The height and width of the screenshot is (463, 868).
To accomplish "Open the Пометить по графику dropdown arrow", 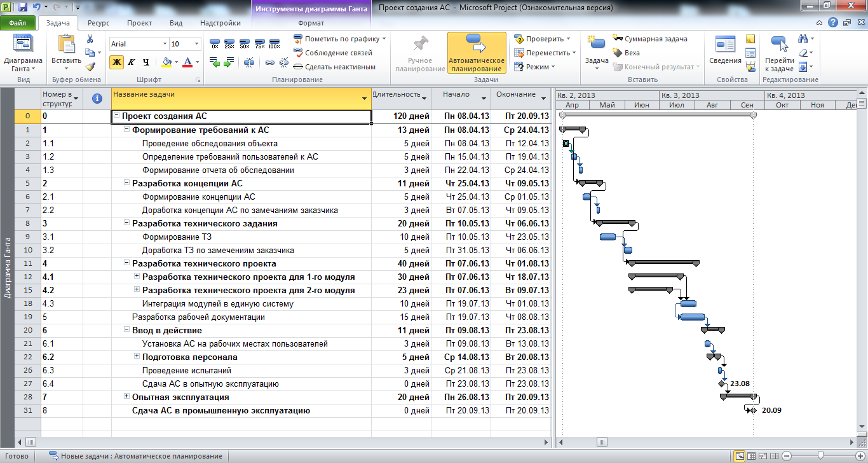I will (x=384, y=39).
